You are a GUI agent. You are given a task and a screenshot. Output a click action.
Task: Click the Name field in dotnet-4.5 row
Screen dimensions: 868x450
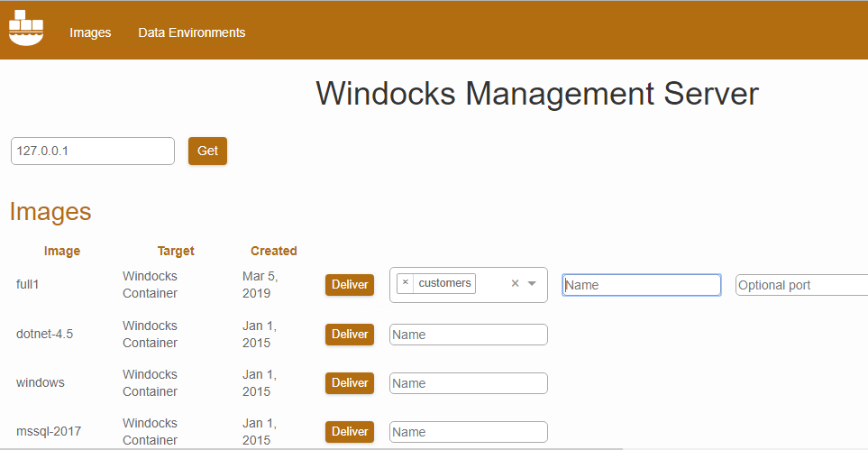[469, 335]
